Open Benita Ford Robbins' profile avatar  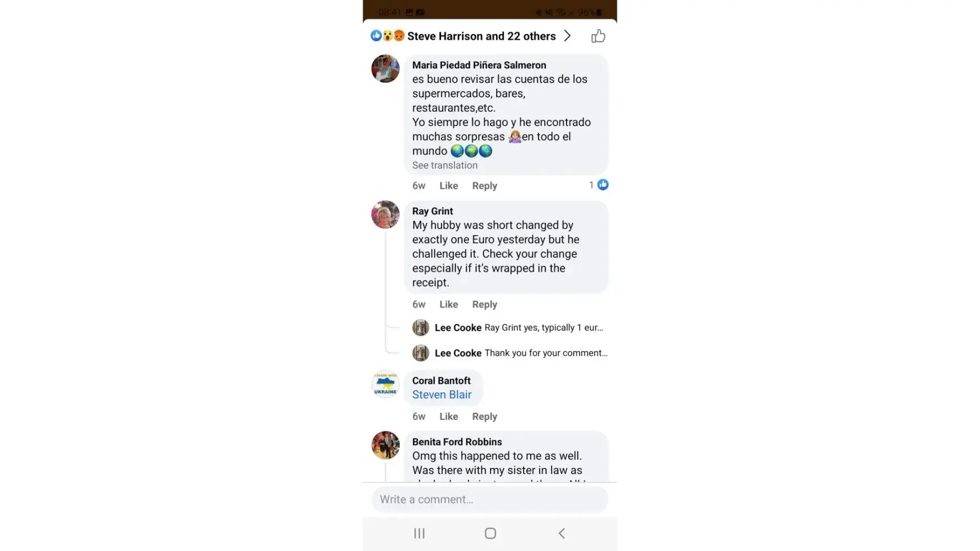(385, 445)
